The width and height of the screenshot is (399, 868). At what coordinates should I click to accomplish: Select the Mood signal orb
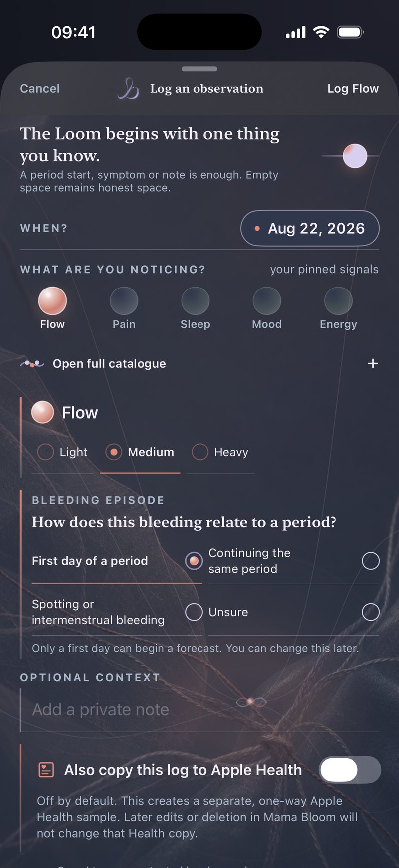267,301
